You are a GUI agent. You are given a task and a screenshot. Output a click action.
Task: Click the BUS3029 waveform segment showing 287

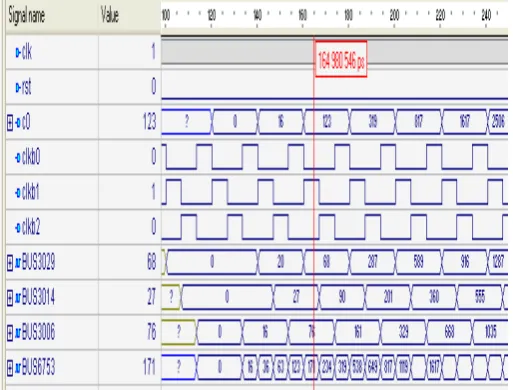pos(372,262)
